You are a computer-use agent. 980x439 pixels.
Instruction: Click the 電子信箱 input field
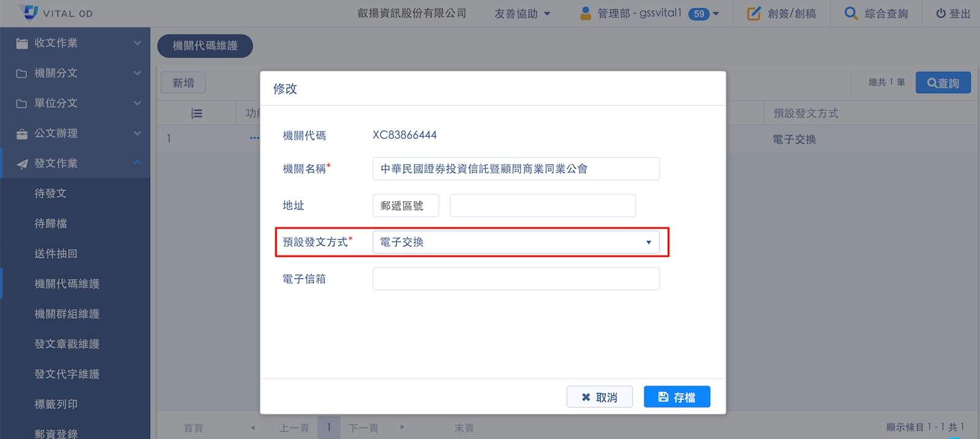point(516,279)
